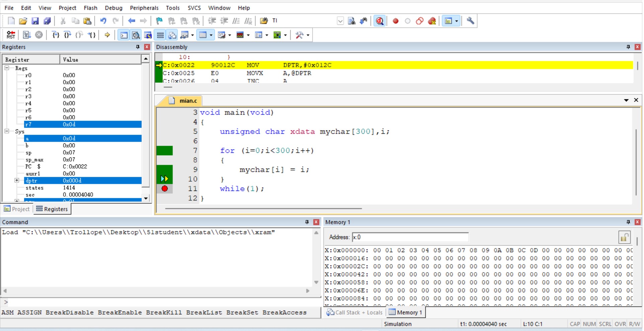
Task: Open the Debug menu
Action: 113,8
